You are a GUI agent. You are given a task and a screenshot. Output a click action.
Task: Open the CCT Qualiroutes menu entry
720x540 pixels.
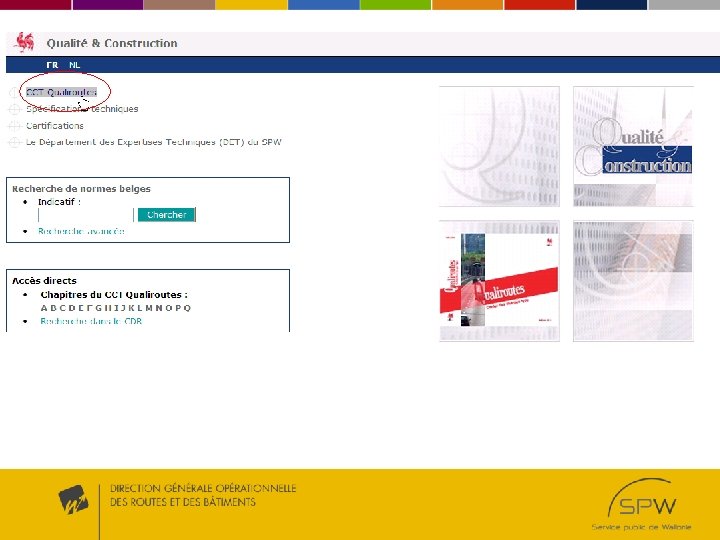[62, 92]
